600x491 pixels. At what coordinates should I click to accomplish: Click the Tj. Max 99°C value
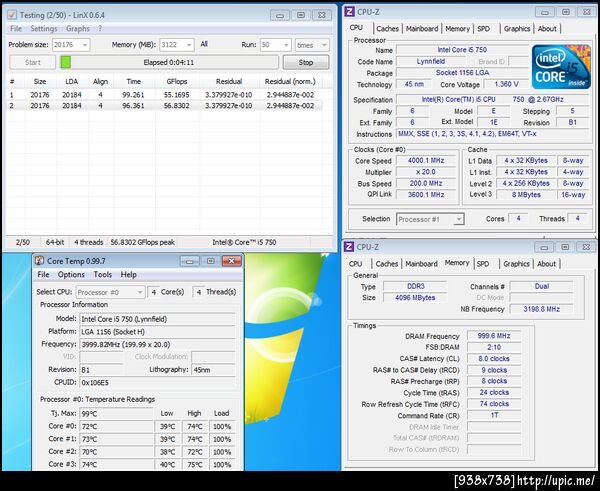click(116, 414)
